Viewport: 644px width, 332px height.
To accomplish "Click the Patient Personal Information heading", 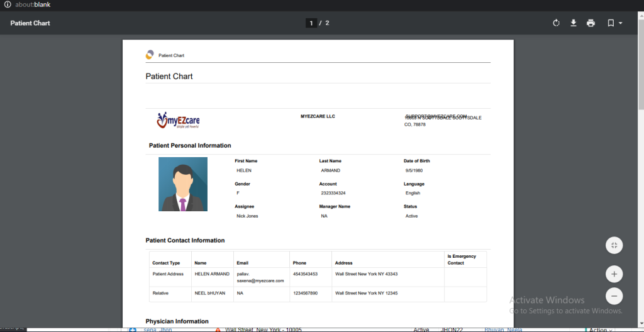I will (190, 145).
